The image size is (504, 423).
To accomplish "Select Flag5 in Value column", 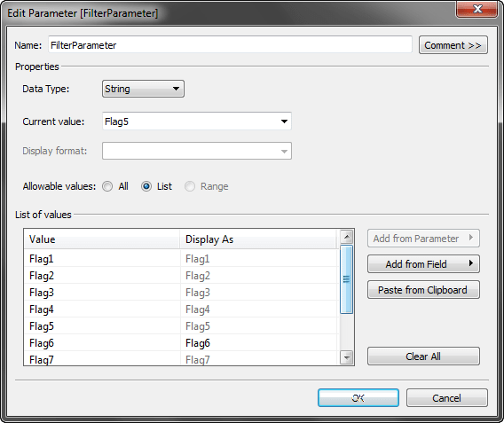I will [102, 326].
